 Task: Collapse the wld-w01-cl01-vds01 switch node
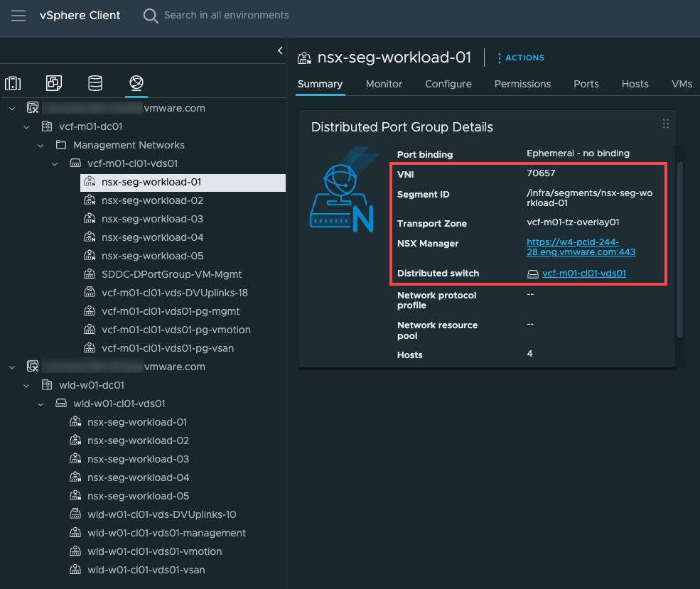41,403
